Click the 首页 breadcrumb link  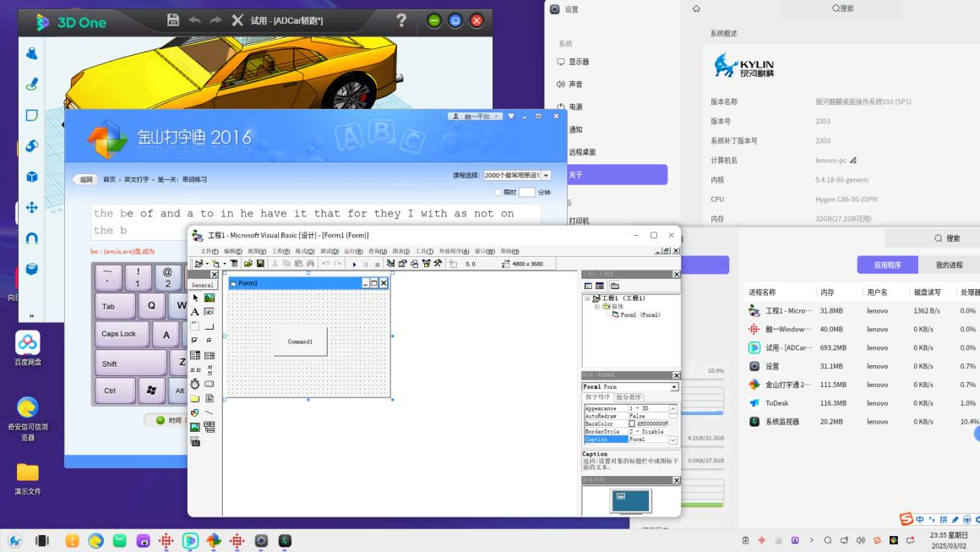109,179
